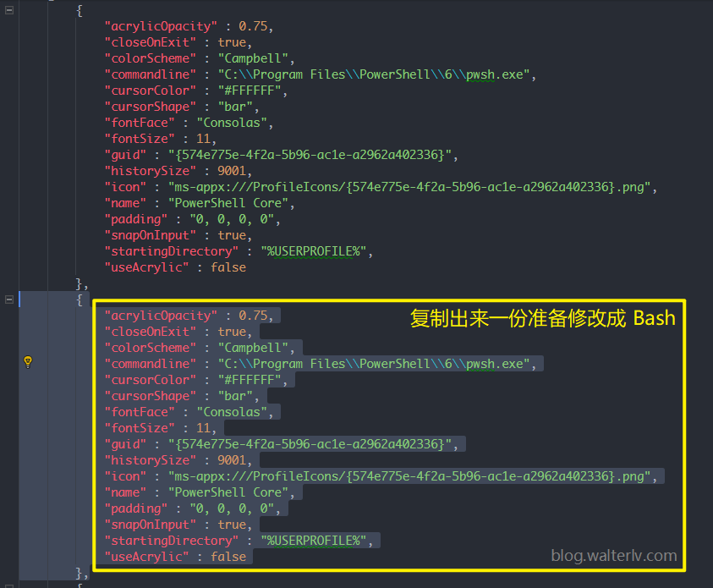Screen dimensions: 713x588
Task: Collapse the unselected PowerShell Core profile block
Action: click(9, 10)
